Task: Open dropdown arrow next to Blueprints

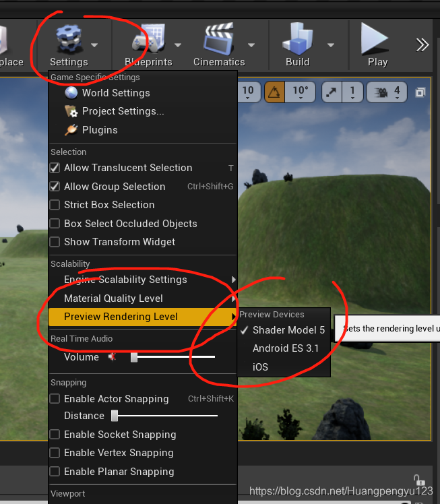Action: pos(178,45)
